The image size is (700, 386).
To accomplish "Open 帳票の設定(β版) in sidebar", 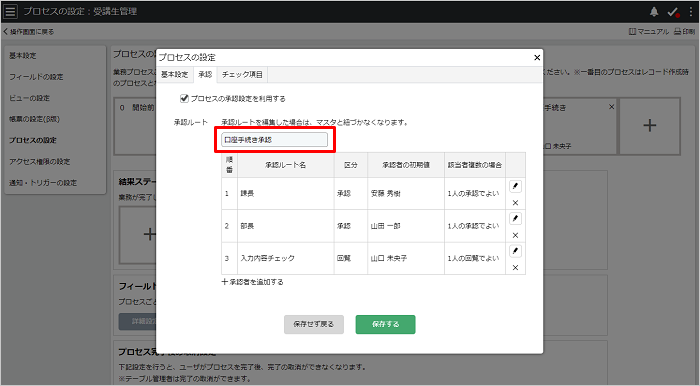I will [x=34, y=119].
